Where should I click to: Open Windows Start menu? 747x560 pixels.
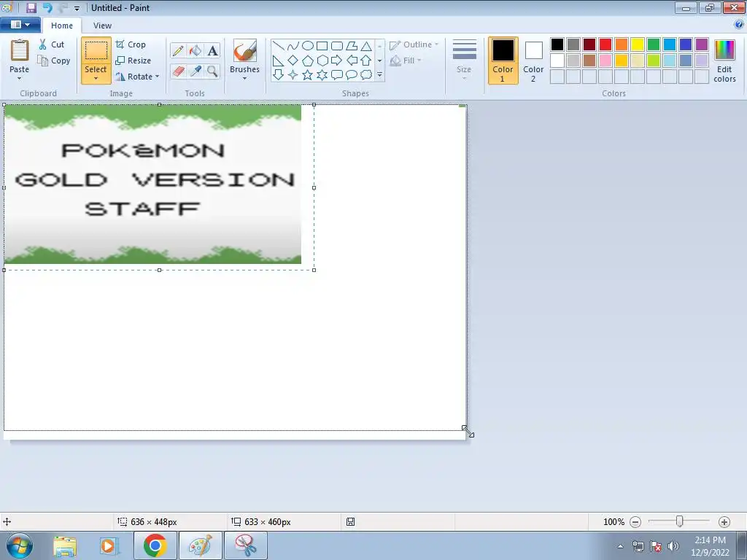click(19, 545)
